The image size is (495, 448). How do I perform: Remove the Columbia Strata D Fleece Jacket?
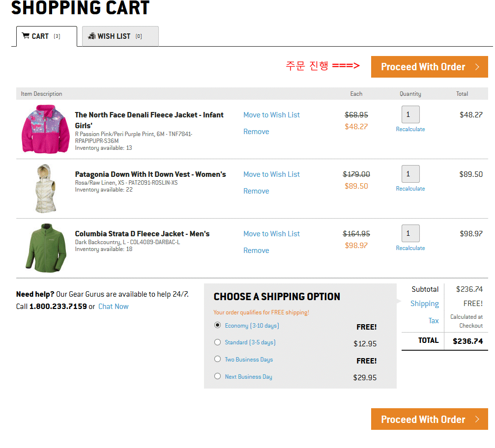point(256,251)
